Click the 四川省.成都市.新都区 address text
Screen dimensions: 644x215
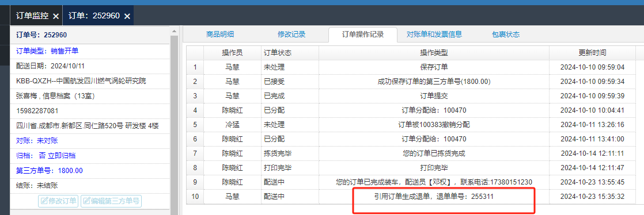pos(87,126)
